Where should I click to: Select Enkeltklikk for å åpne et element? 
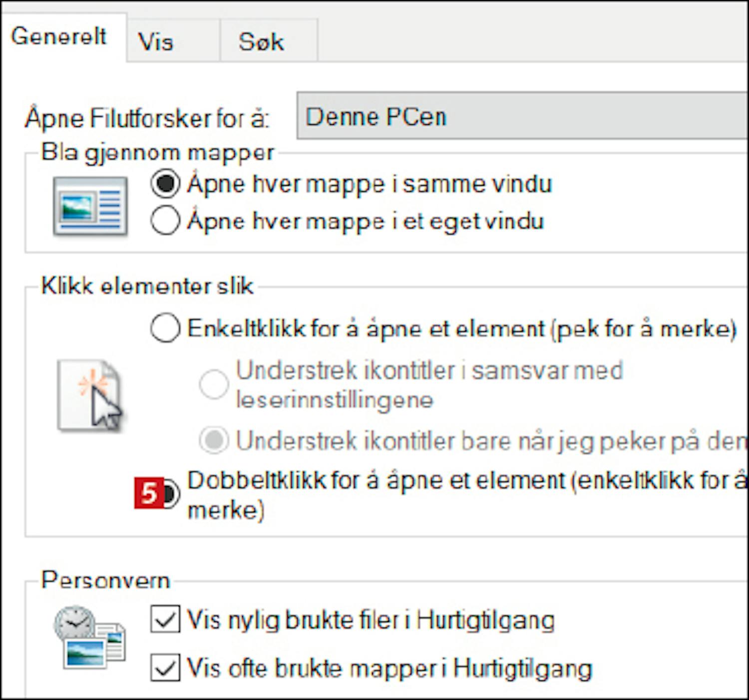click(x=165, y=328)
